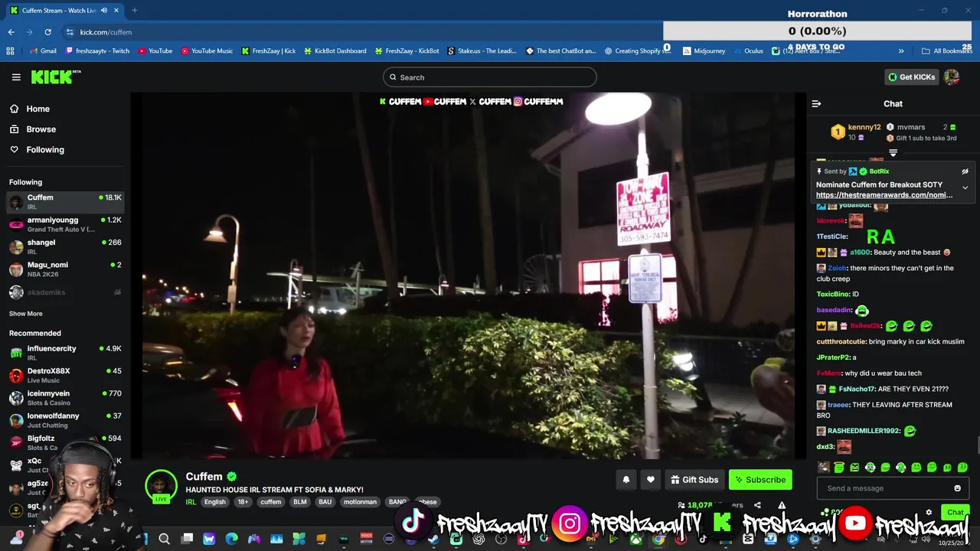Share the stream icon

(x=757, y=505)
